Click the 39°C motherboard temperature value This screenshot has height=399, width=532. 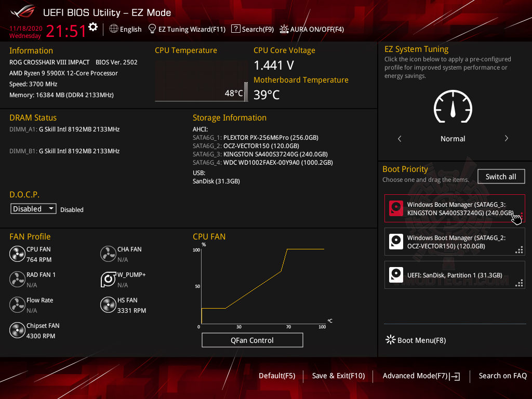pyautogui.click(x=267, y=95)
